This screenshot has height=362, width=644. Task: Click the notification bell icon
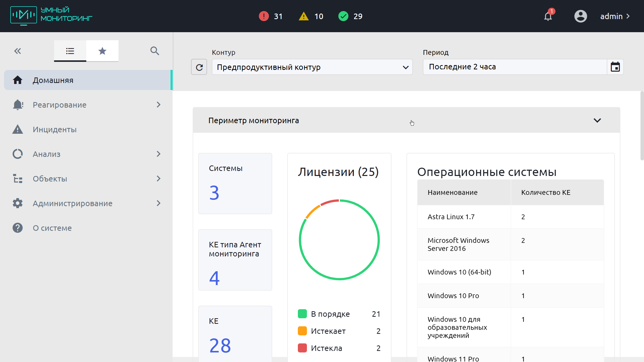click(548, 17)
